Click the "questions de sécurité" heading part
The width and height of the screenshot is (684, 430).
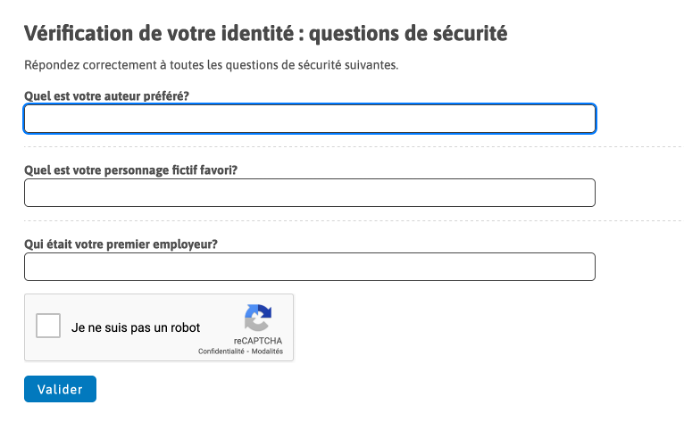408,34
